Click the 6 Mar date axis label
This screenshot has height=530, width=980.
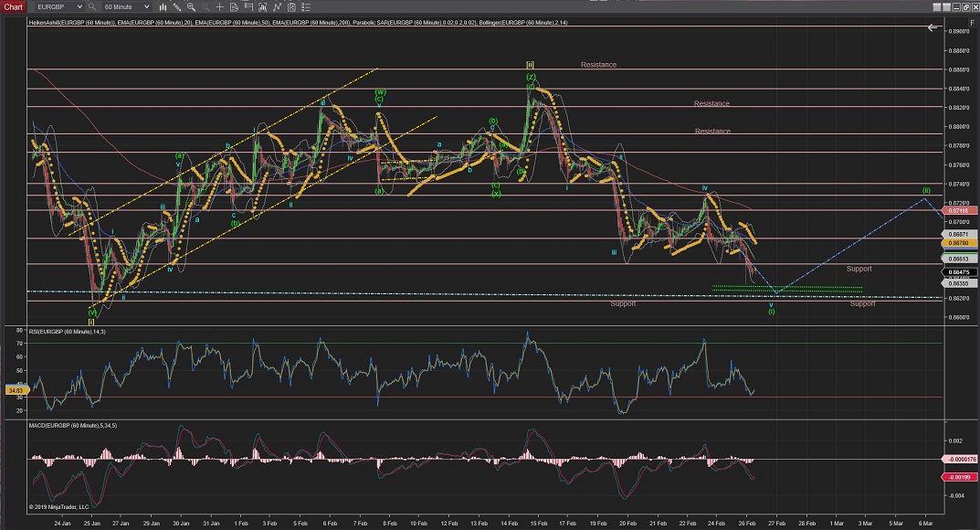[x=925, y=523]
